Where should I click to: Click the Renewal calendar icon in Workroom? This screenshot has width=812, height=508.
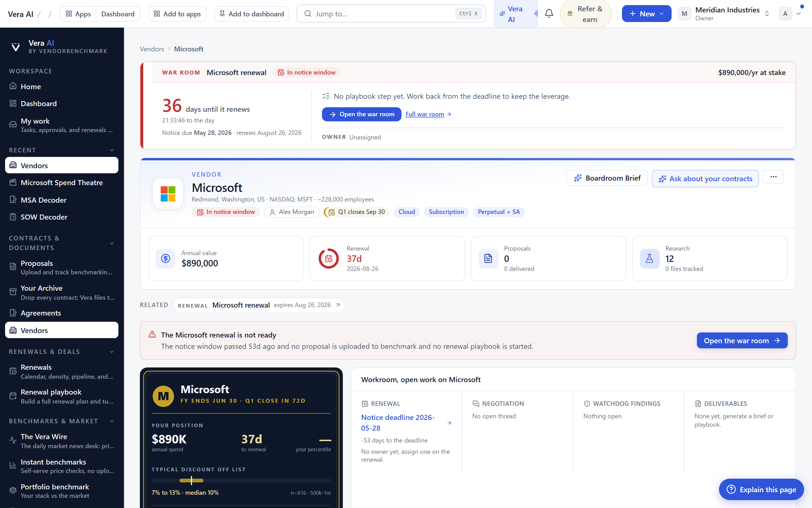point(365,404)
